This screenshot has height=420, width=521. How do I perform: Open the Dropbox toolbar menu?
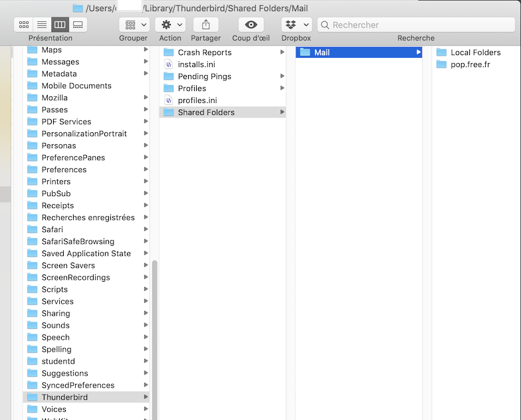click(x=296, y=25)
